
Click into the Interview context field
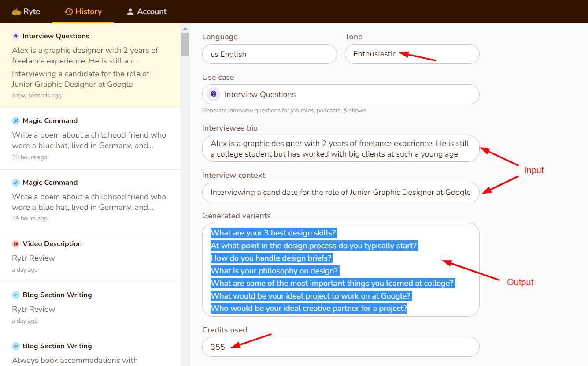(x=340, y=193)
